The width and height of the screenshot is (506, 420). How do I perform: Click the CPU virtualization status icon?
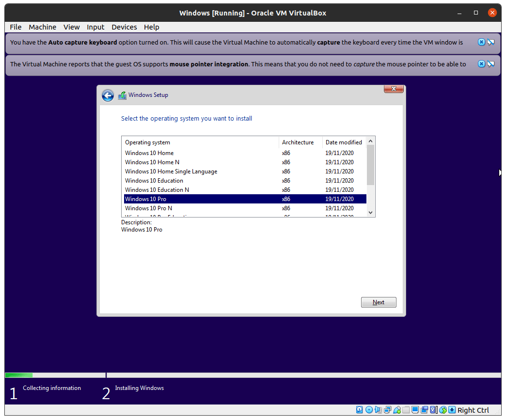(x=433, y=410)
